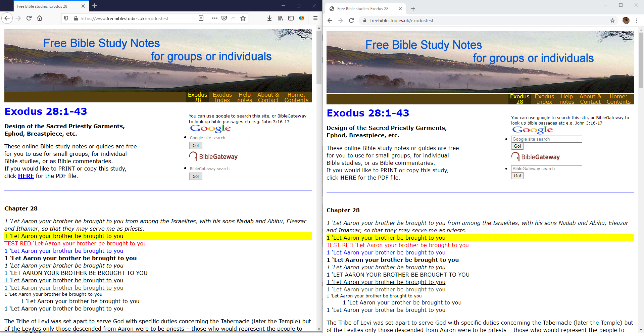The height and width of the screenshot is (333, 644).
Task: Open Exodus Index menu in Firefox page
Action: tap(222, 97)
